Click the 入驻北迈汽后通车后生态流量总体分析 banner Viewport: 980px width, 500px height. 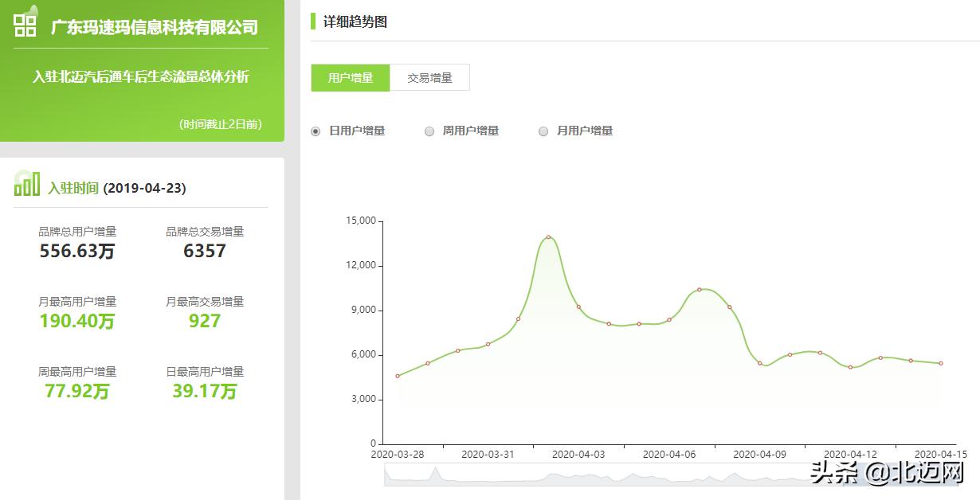pos(141,77)
